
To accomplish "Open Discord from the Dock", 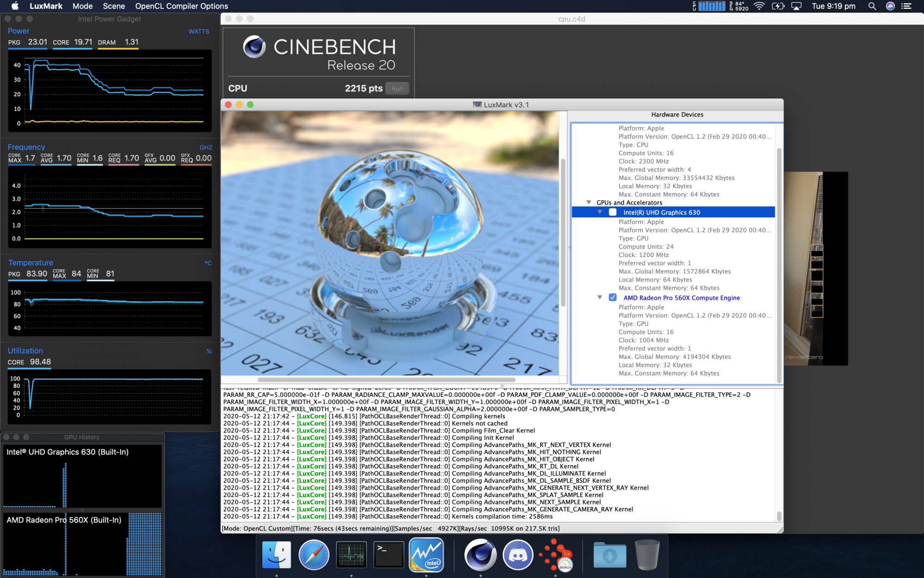I will [x=518, y=554].
